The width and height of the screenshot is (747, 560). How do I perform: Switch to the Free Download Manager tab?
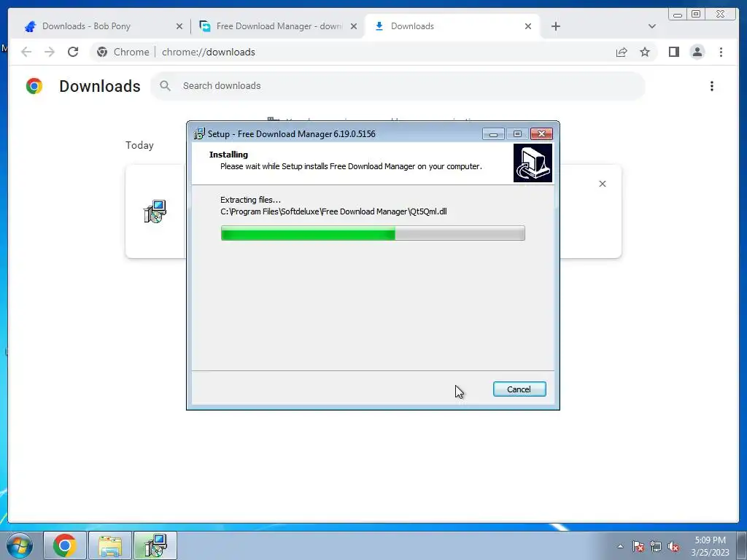(x=279, y=26)
